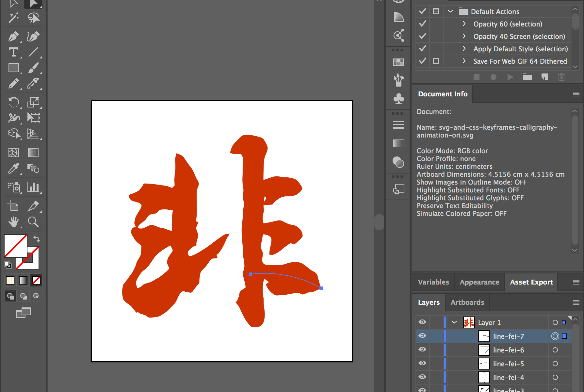Play the current action selection
The height and width of the screenshot is (392, 584).
pyautogui.click(x=510, y=77)
